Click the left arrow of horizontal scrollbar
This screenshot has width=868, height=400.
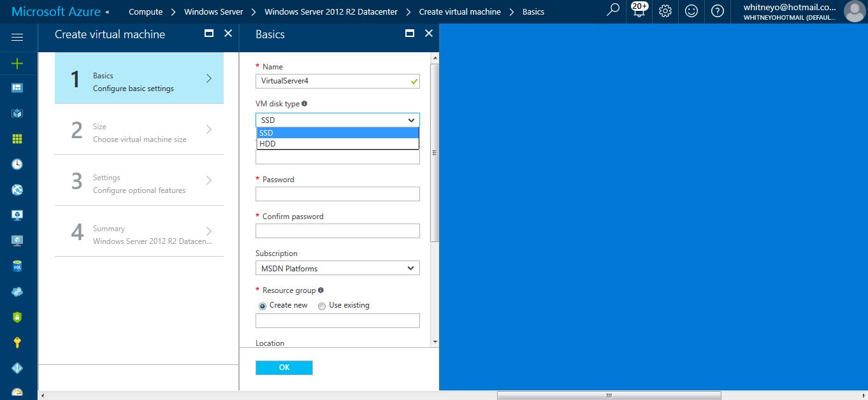click(43, 396)
